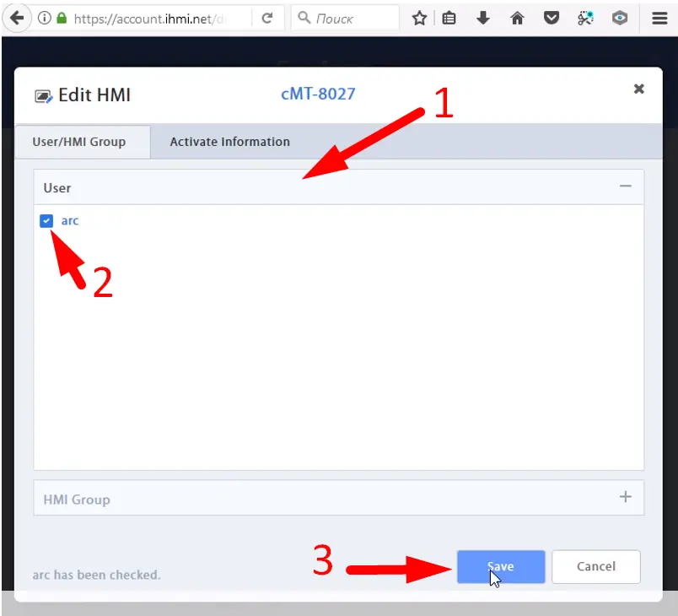
Task: Save the HMI changes
Action: pos(501,566)
